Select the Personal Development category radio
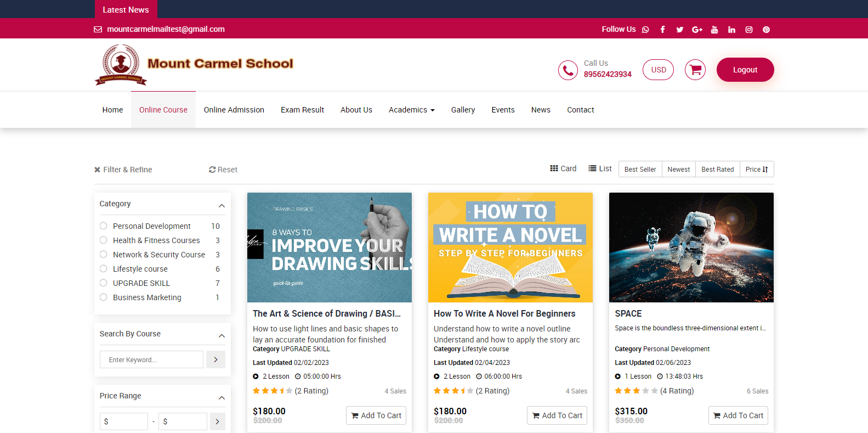Screen dimensions: 868x433 tap(104, 226)
